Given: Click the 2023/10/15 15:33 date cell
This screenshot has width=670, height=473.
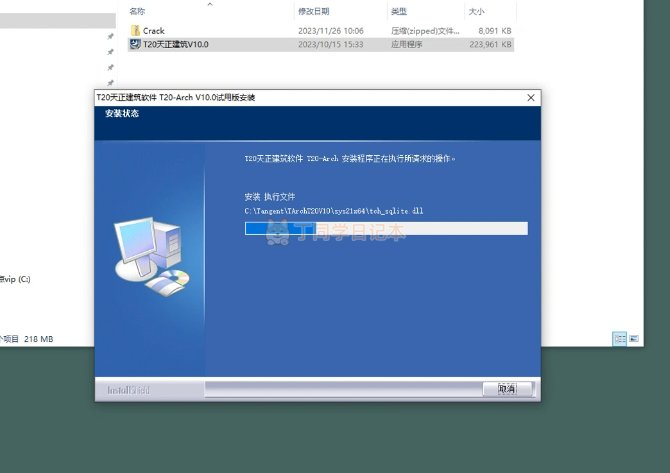Looking at the screenshot, I should (331, 44).
